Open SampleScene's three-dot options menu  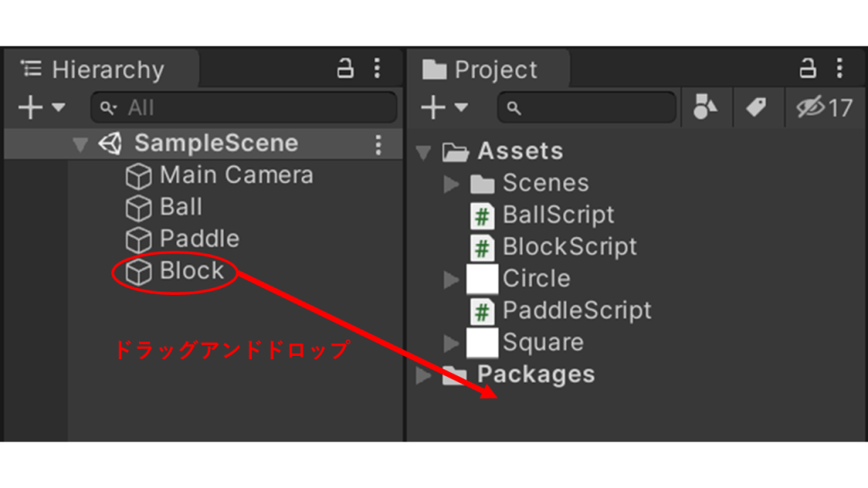click(378, 144)
